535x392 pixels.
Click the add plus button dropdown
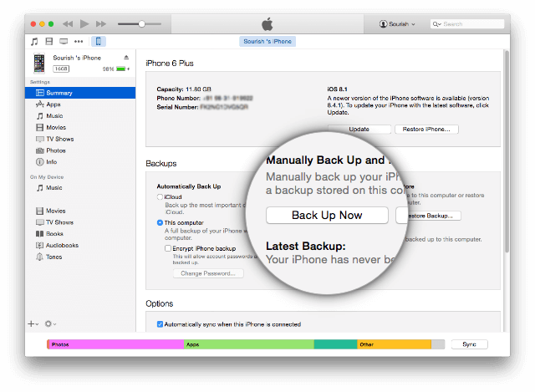(x=33, y=323)
